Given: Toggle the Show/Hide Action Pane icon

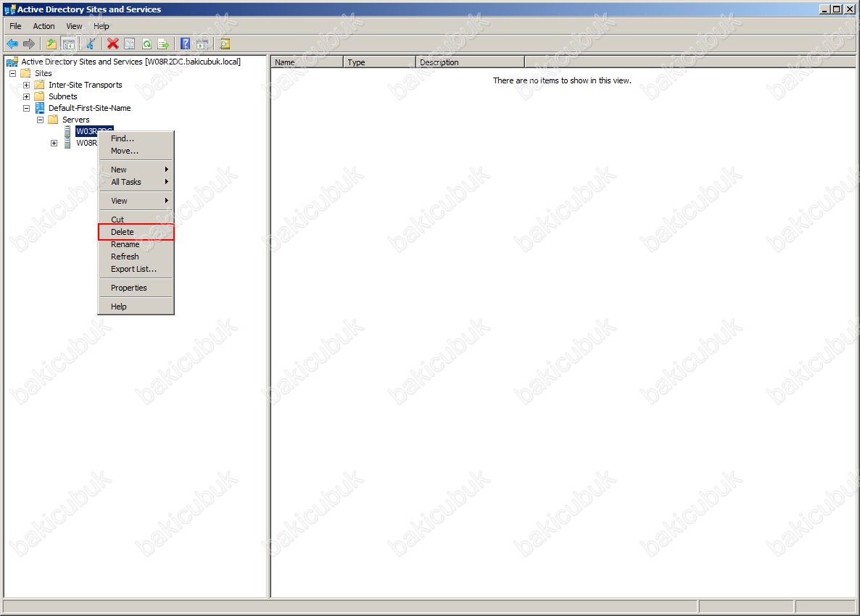Looking at the screenshot, I should click(202, 43).
